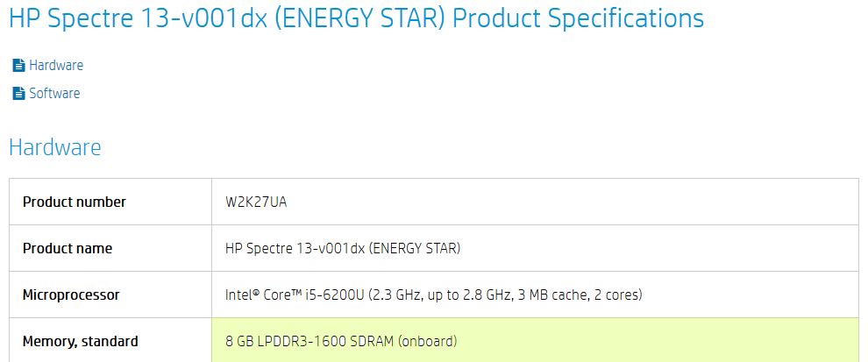The height and width of the screenshot is (362, 868).
Task: Click the HP Spectre page title heading
Action: [x=356, y=18]
